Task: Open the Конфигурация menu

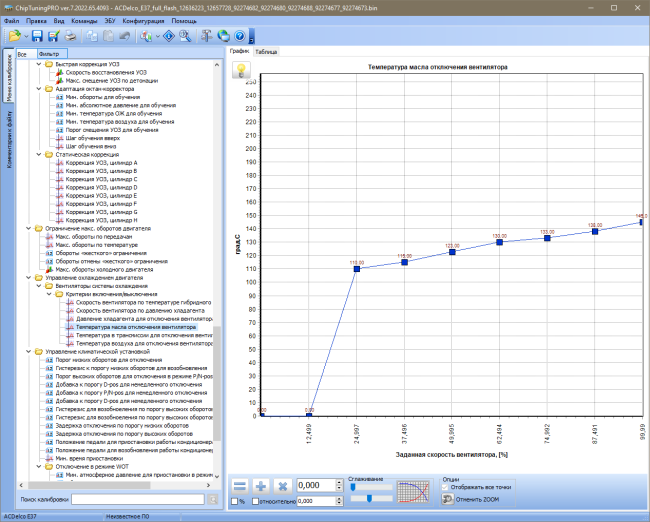Action: click(x=143, y=21)
